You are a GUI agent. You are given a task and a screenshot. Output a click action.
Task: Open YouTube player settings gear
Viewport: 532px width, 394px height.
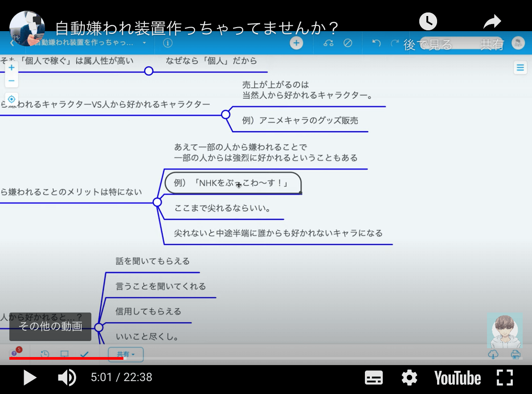click(409, 378)
